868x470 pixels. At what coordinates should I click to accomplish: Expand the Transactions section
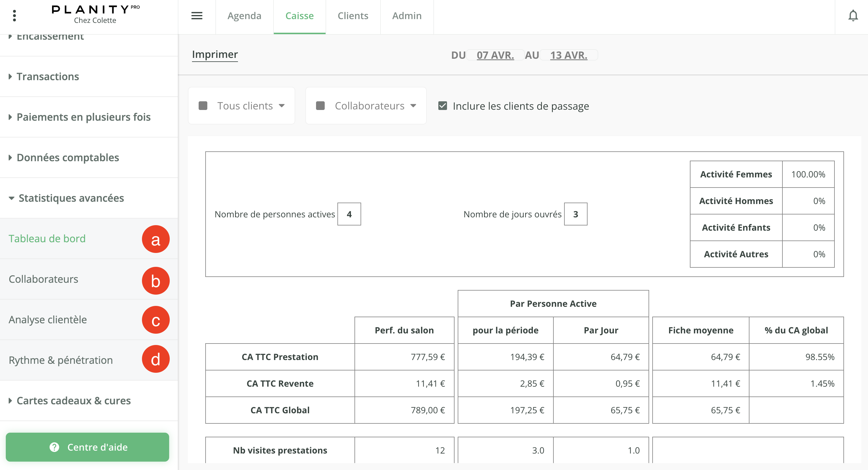click(x=47, y=76)
